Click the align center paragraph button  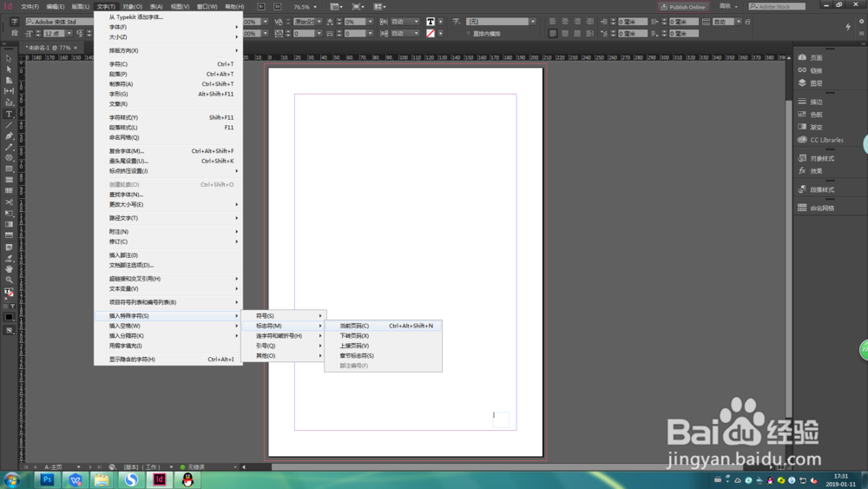click(x=565, y=22)
